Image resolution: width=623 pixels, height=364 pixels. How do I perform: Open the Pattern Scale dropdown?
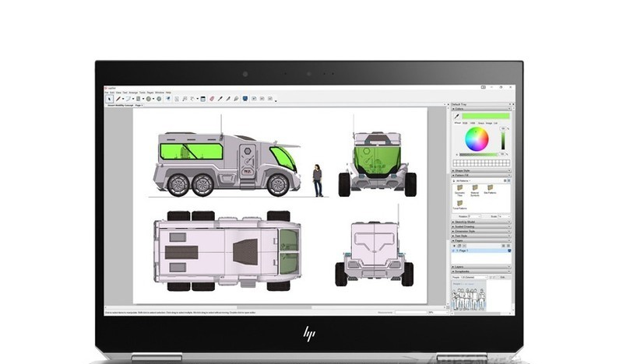click(x=504, y=216)
